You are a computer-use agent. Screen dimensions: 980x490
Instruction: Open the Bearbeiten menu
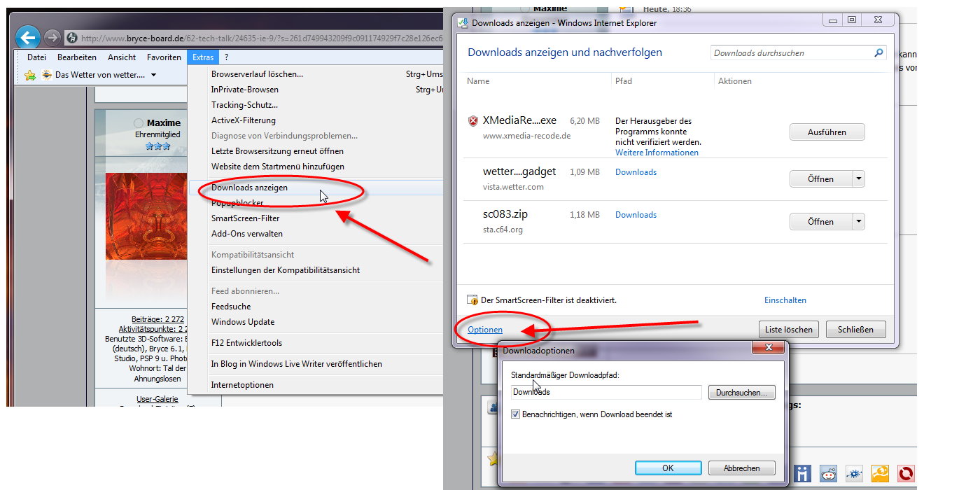point(77,57)
